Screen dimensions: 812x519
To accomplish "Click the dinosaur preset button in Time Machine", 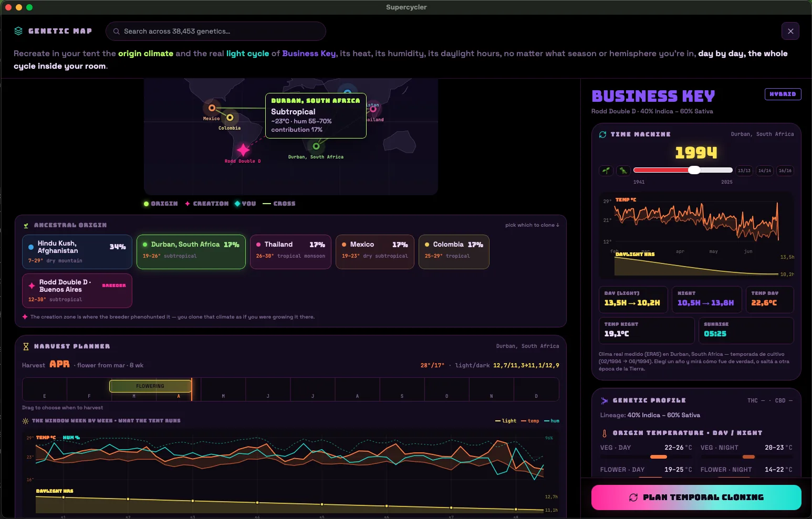I will click(x=623, y=171).
